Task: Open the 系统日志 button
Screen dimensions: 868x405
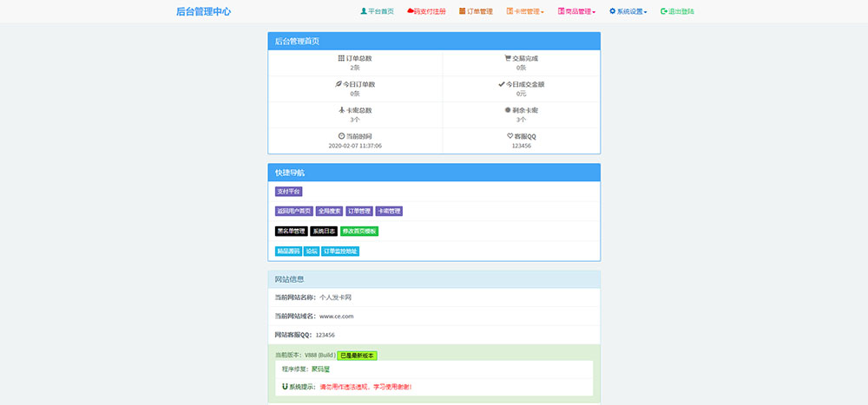Action: pyautogui.click(x=324, y=232)
